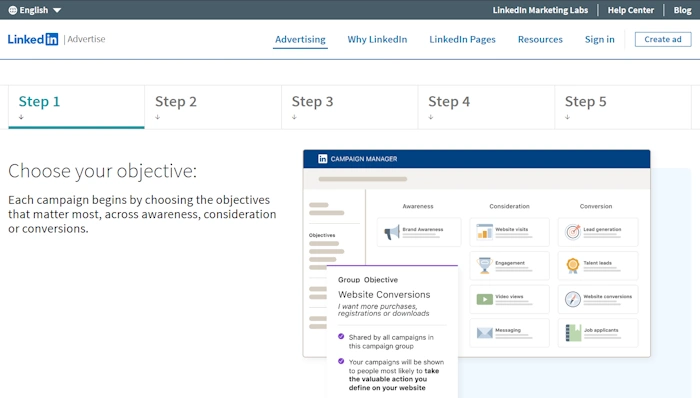Click the Campaign Manager LinkedIn icon

point(322,159)
